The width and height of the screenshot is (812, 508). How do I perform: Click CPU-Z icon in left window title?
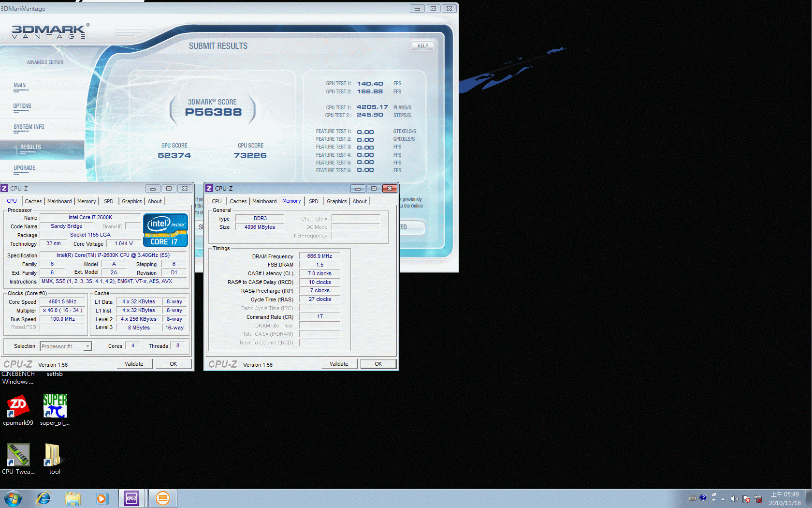4,188
